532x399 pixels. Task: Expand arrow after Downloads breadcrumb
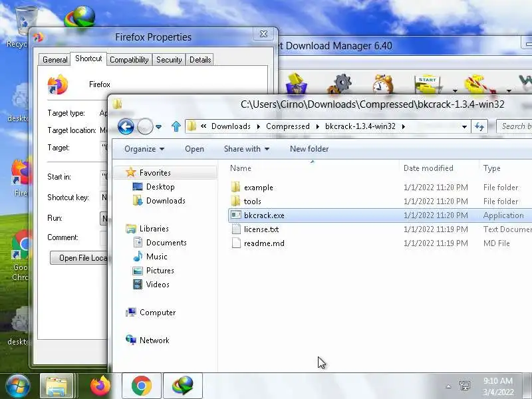(259, 126)
